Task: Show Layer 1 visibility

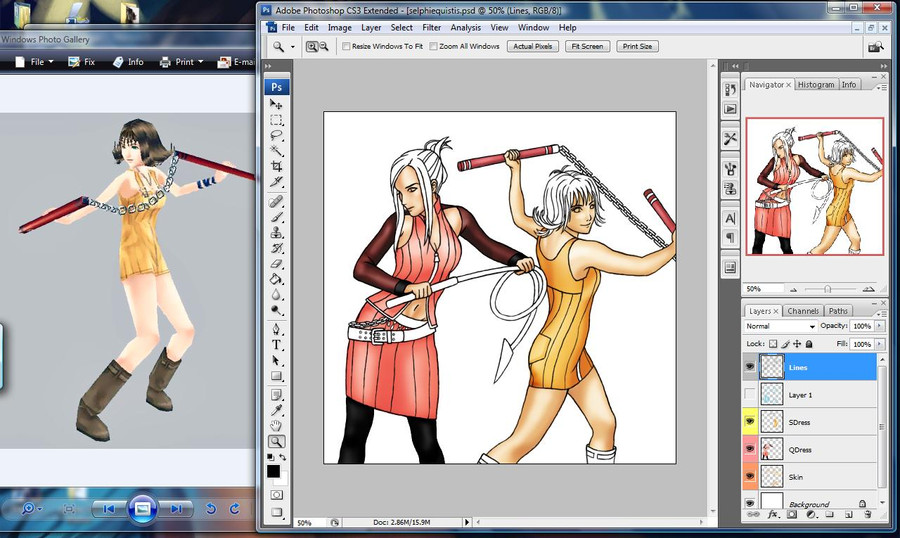Action: coord(750,394)
